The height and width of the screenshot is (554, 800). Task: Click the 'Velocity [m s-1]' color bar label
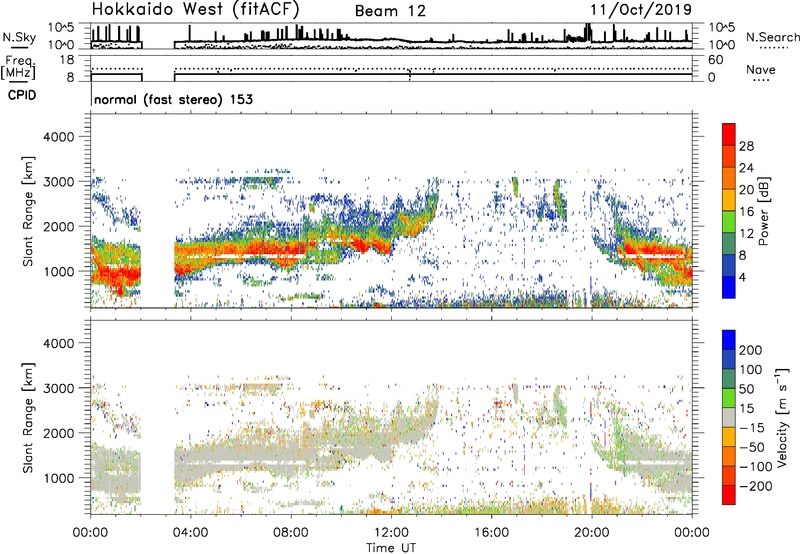(x=782, y=417)
